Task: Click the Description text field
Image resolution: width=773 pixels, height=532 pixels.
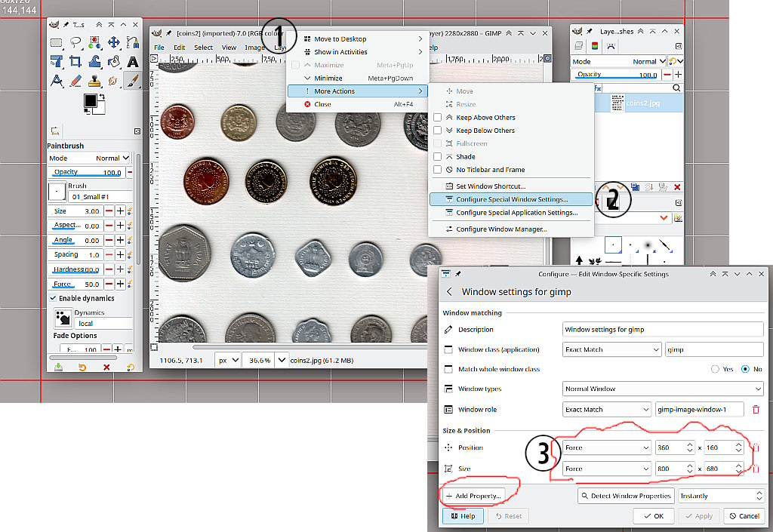Action: point(663,330)
